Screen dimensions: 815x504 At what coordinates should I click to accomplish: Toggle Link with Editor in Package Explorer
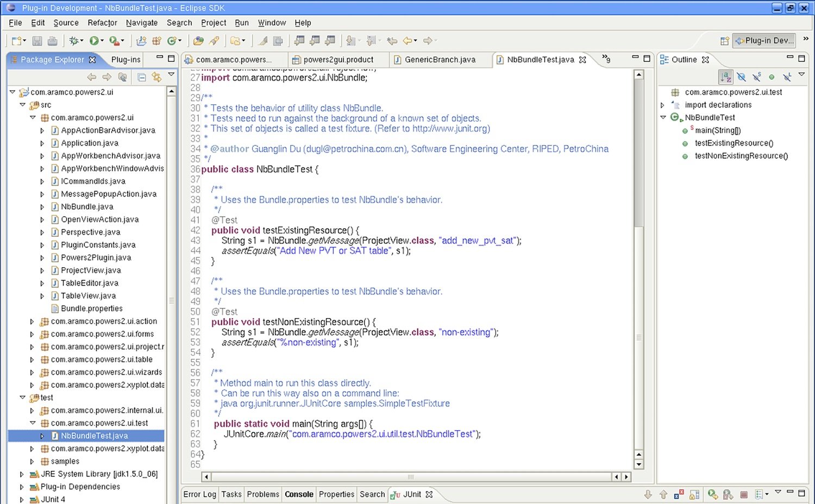(x=156, y=77)
